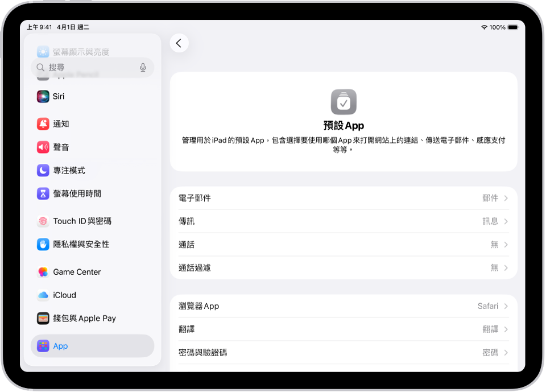Go back using the left-arrow button
Image resolution: width=546 pixels, height=392 pixels.
pyautogui.click(x=179, y=43)
